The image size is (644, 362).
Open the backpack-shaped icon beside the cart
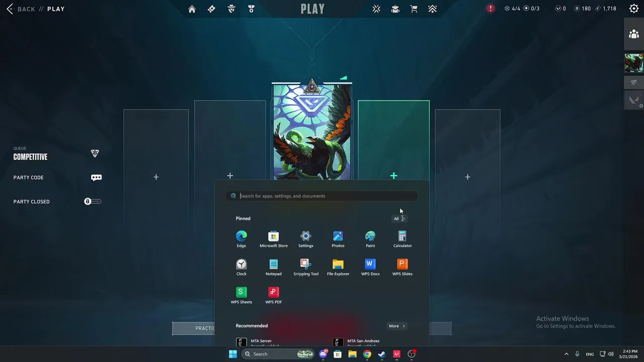(x=395, y=9)
